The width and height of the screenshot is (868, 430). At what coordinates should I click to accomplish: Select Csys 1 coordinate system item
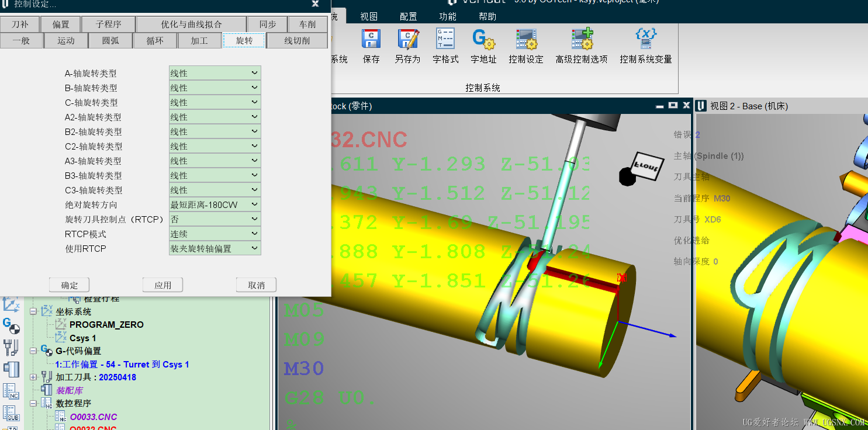coord(83,338)
